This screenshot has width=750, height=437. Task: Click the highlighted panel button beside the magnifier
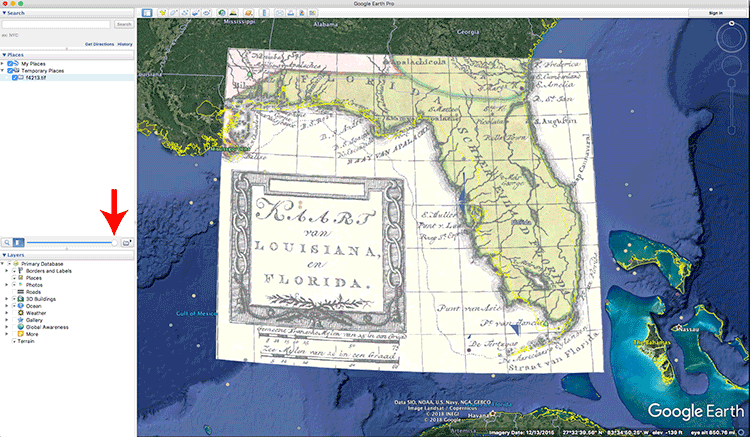19,243
